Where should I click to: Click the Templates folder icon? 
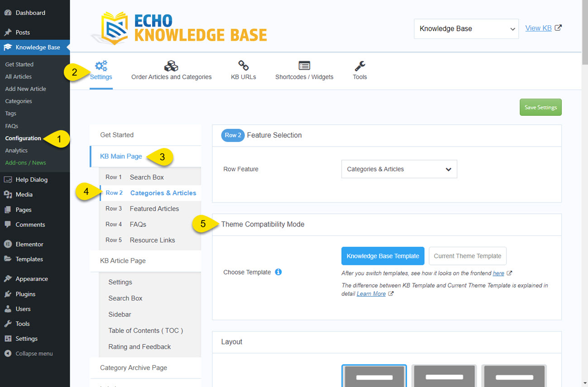(x=8, y=259)
